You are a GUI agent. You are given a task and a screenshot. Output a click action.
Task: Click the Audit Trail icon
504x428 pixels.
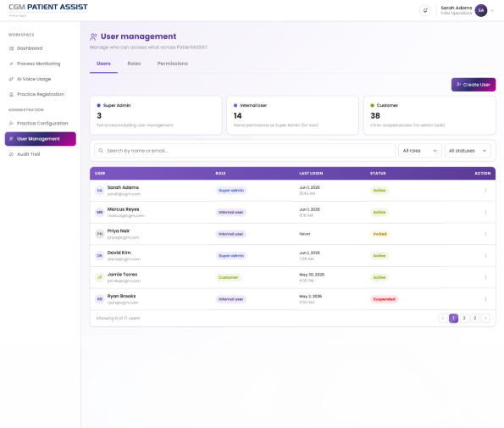[11, 154]
